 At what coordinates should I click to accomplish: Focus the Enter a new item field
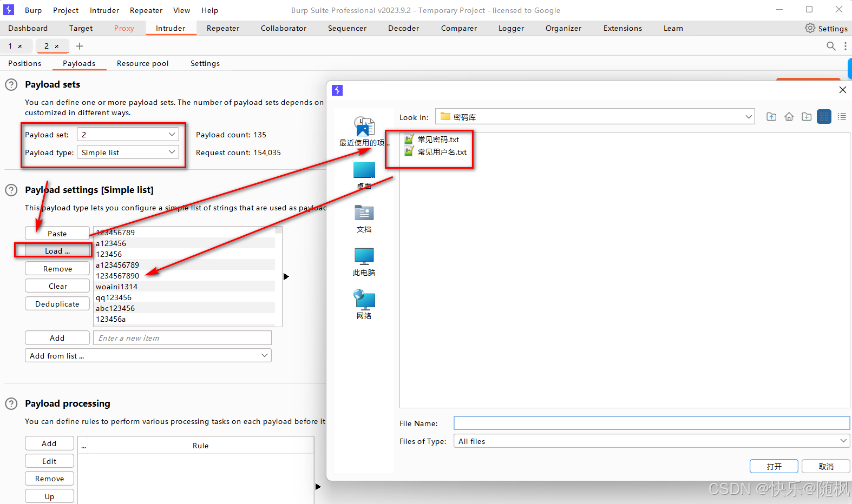pos(182,337)
